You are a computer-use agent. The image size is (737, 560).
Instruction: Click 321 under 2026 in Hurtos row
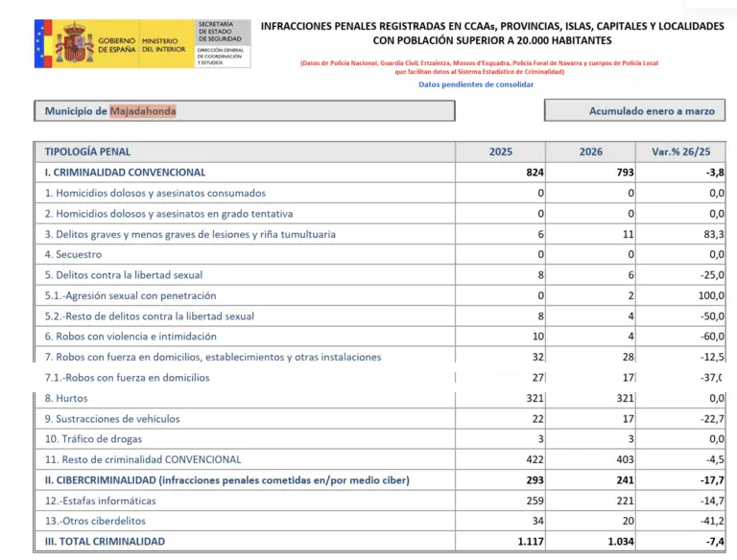[625, 398]
